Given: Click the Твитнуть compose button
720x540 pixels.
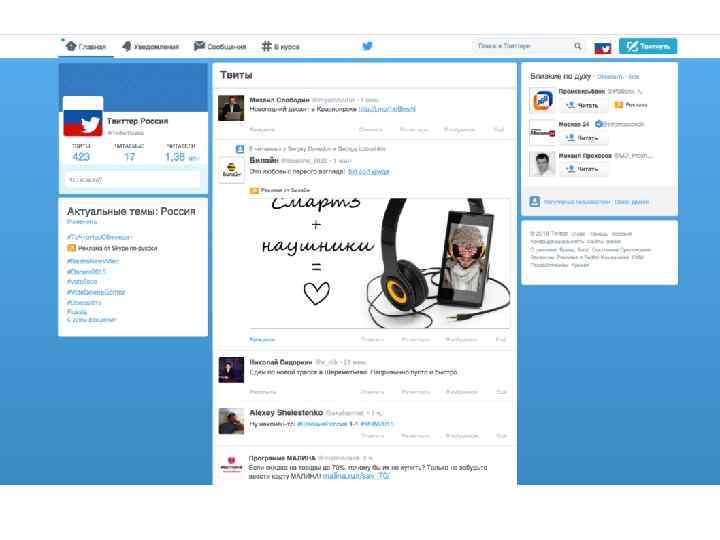Looking at the screenshot, I should point(648,46).
